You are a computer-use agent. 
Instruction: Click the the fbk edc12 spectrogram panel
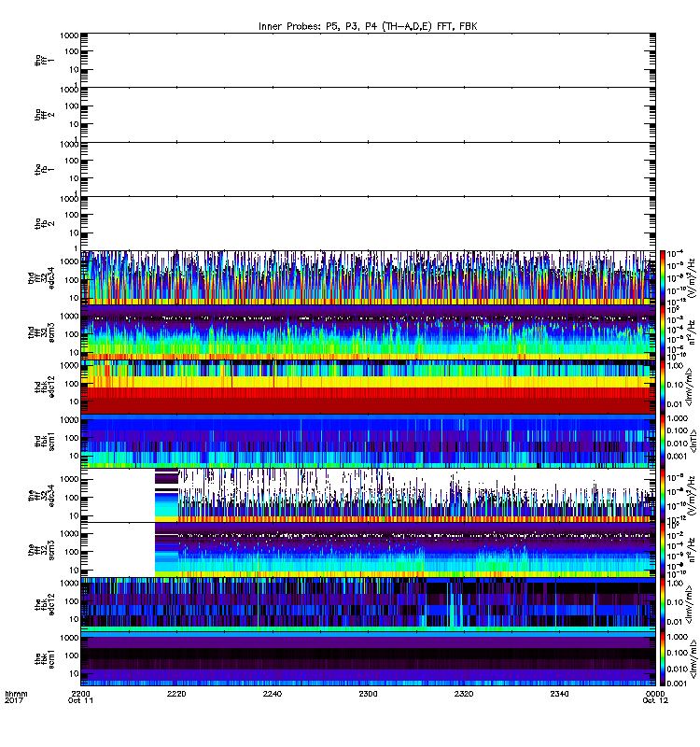tap(368, 605)
